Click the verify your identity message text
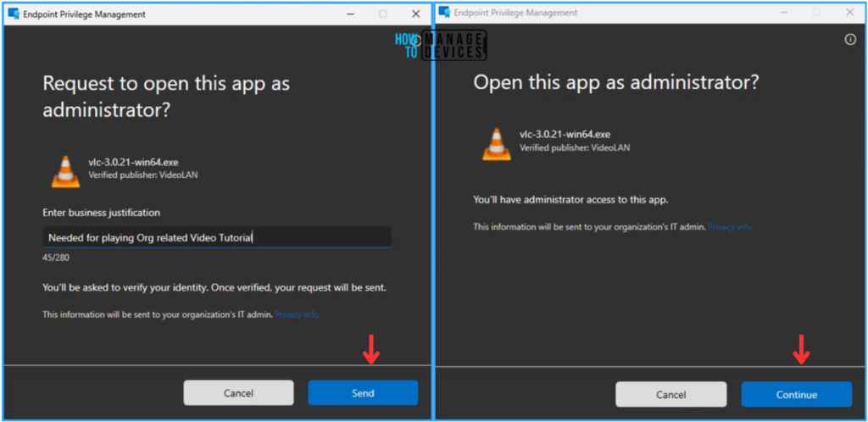This screenshot has height=422, width=868. pyautogui.click(x=214, y=288)
